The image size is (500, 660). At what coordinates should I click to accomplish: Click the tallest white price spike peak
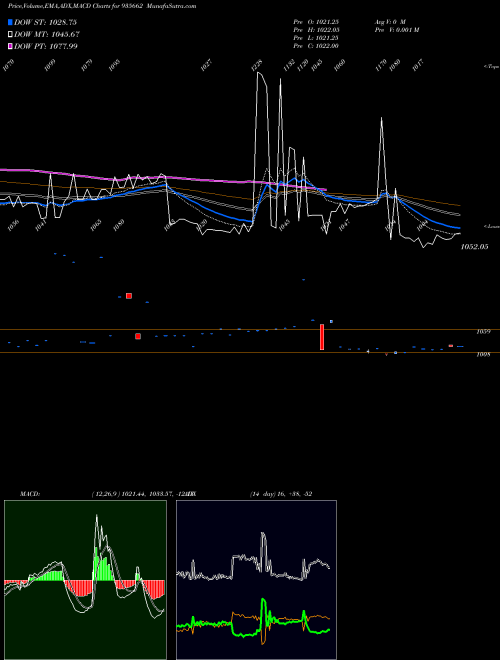click(x=258, y=73)
